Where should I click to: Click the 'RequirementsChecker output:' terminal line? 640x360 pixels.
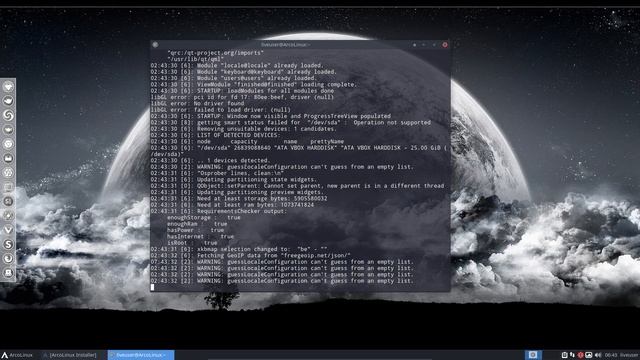(x=218, y=211)
